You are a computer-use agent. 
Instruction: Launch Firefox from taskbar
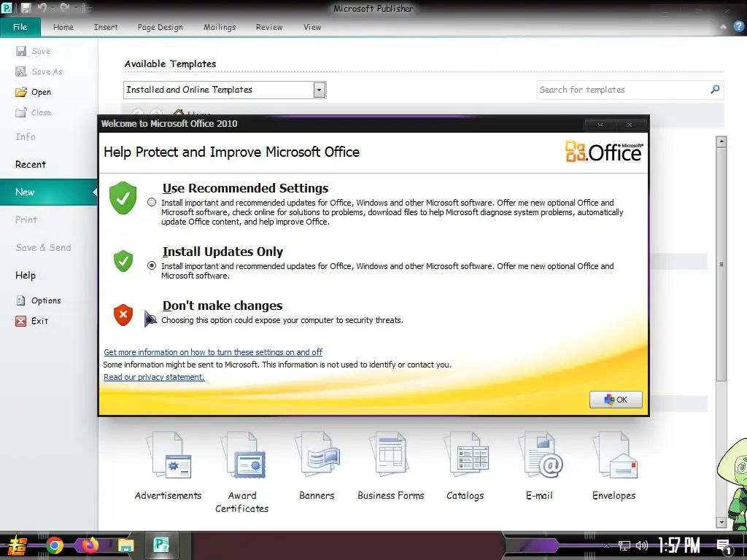click(90, 545)
